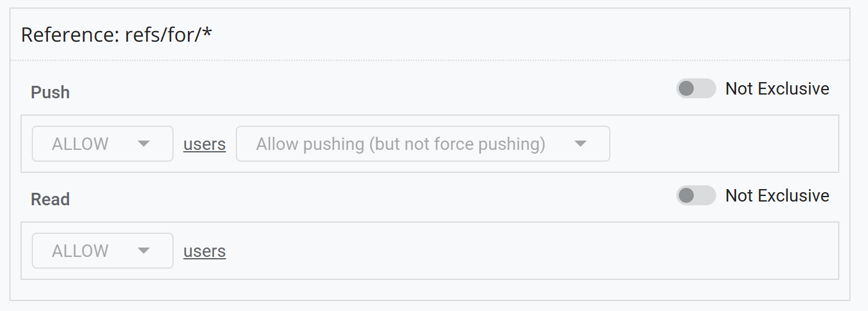Click the Push section's "Not Exclusive" label
Viewport: 868px width, 311px height.
[x=777, y=89]
